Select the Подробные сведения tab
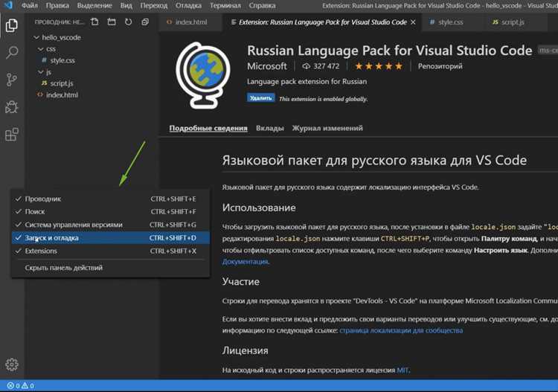Screen dimensions: 558x392 pyautogui.click(x=208, y=128)
